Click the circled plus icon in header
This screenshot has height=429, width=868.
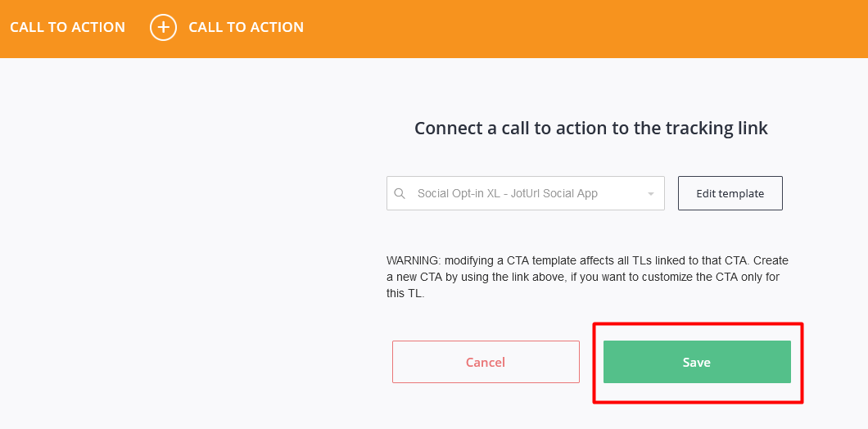click(x=163, y=27)
